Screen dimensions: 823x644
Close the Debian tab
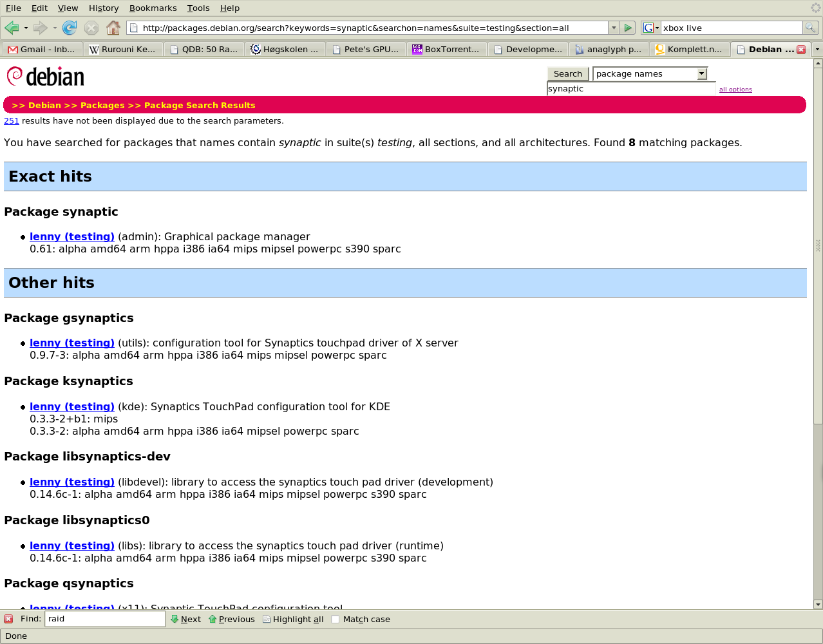pyautogui.click(x=801, y=50)
